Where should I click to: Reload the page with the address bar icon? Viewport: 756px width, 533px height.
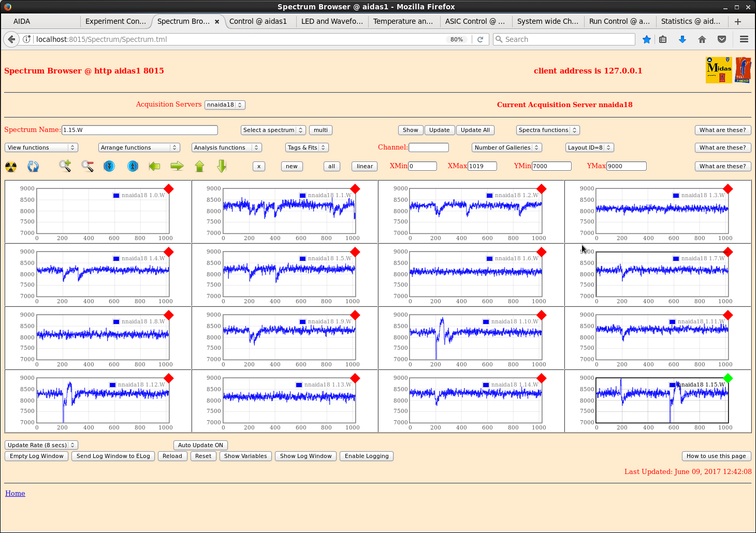pyautogui.click(x=481, y=39)
